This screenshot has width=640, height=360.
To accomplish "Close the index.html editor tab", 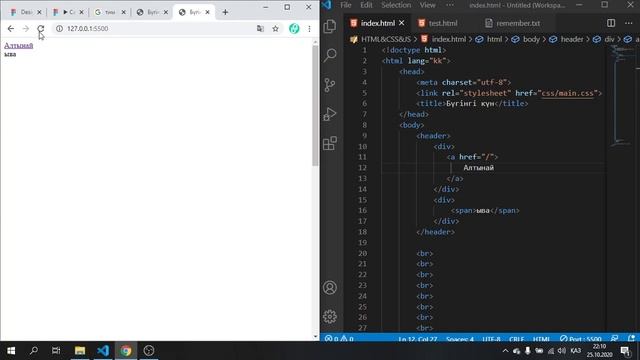I will coord(402,23).
